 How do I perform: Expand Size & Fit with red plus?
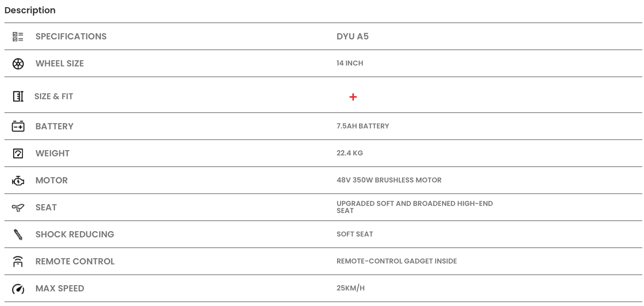point(353,97)
